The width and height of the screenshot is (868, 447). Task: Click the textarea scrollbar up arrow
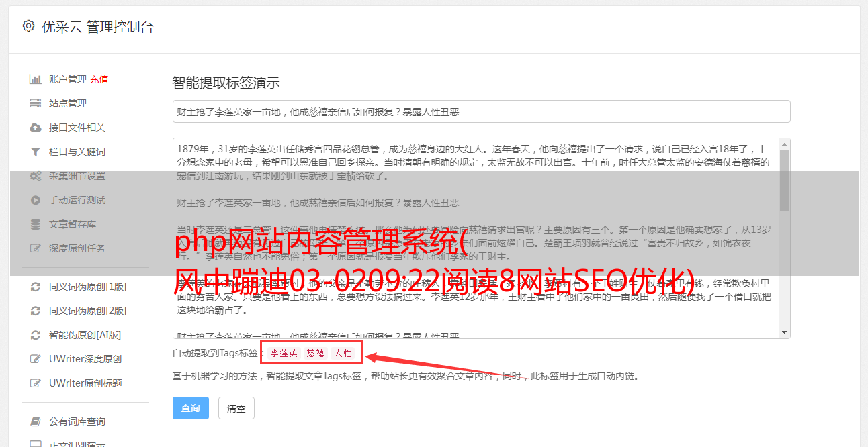click(x=785, y=144)
